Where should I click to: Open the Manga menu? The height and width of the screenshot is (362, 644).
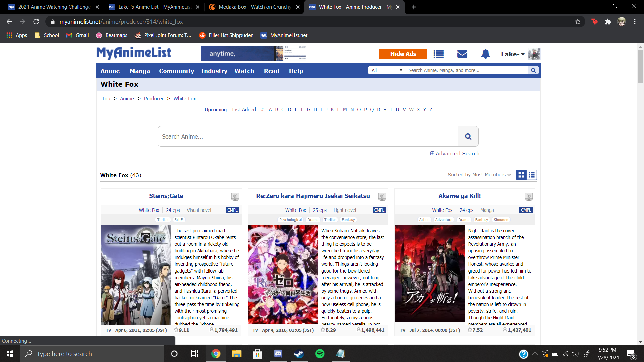(140, 71)
